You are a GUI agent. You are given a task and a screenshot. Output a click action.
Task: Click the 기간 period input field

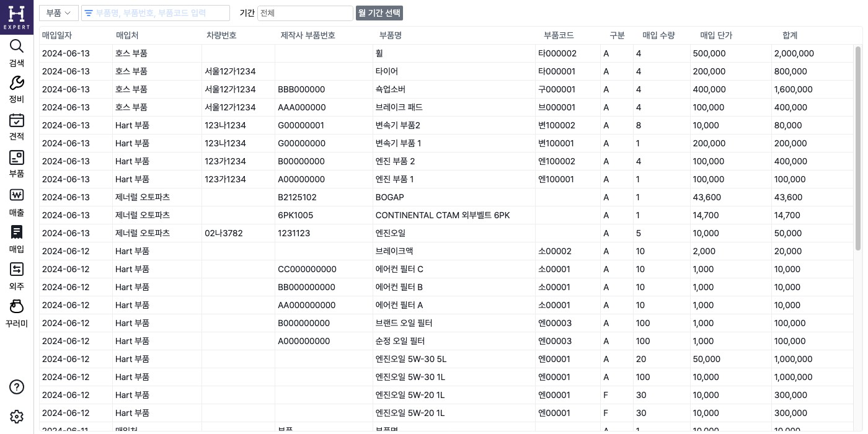coord(304,13)
